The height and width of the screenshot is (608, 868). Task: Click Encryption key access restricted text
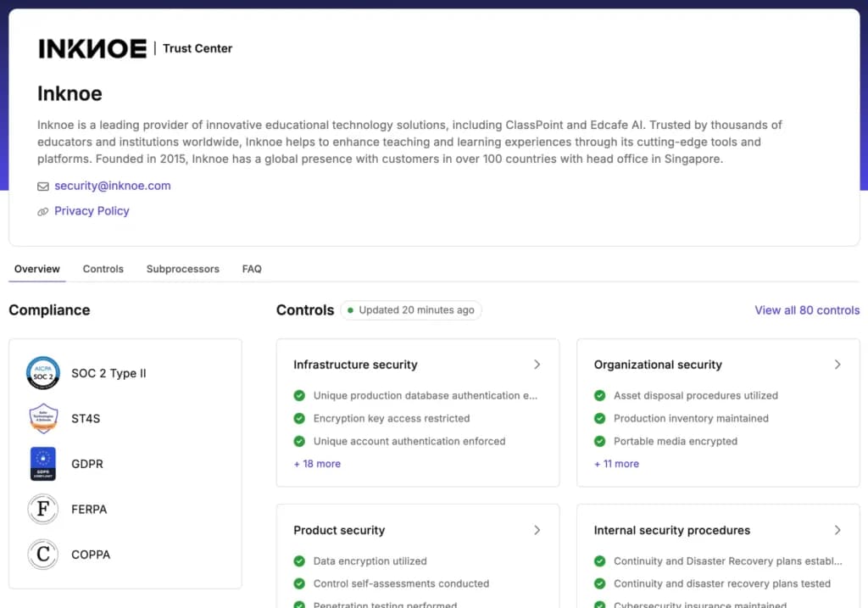[x=392, y=419]
